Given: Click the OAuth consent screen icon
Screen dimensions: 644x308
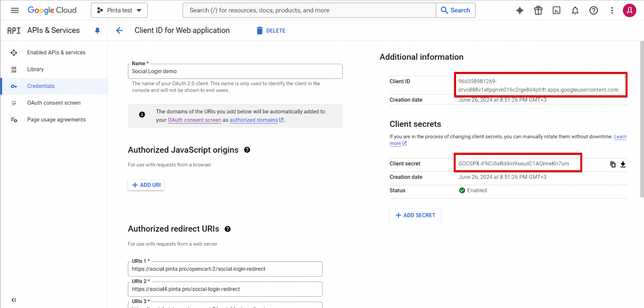Looking at the screenshot, I should point(14,103).
